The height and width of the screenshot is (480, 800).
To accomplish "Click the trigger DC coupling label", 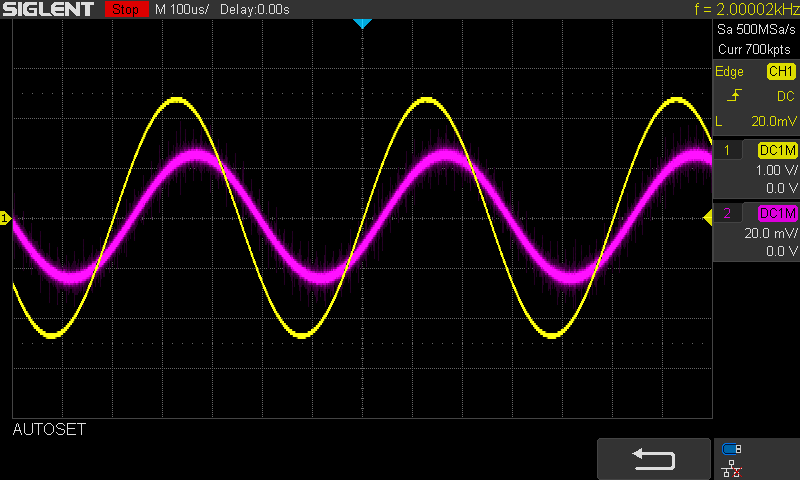I will [786, 96].
